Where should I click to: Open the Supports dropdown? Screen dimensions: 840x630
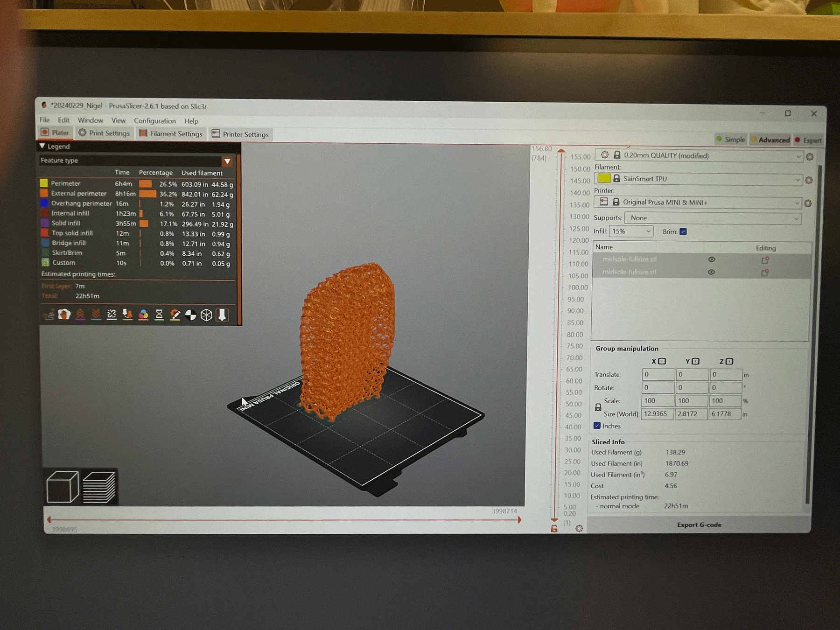point(712,218)
